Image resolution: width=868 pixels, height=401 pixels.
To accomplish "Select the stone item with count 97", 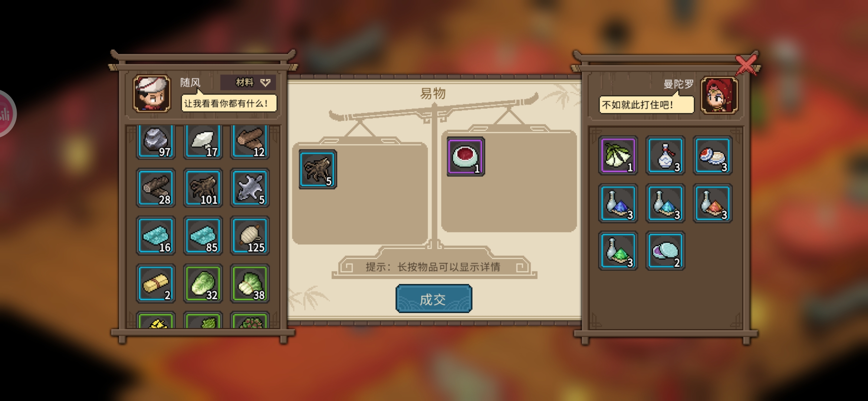I will click(x=155, y=142).
